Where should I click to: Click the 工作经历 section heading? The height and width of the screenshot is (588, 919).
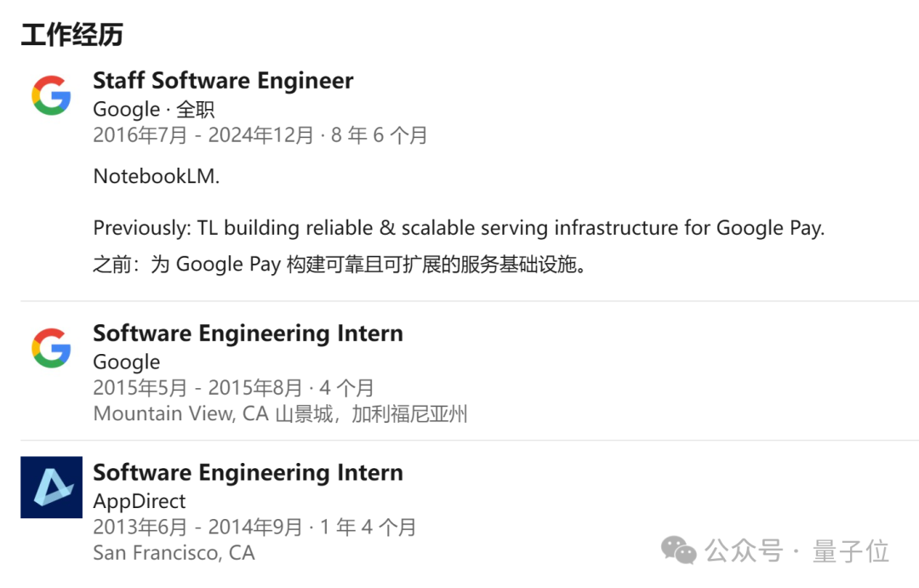coord(72,35)
